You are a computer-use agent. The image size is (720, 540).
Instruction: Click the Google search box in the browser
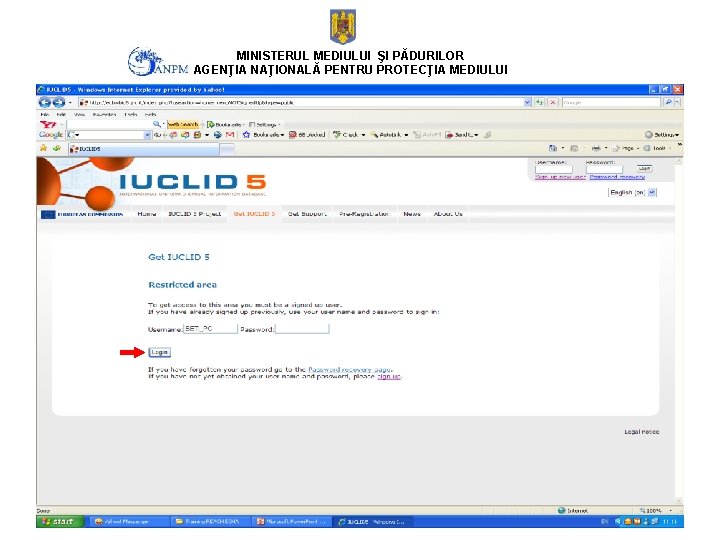point(611,102)
